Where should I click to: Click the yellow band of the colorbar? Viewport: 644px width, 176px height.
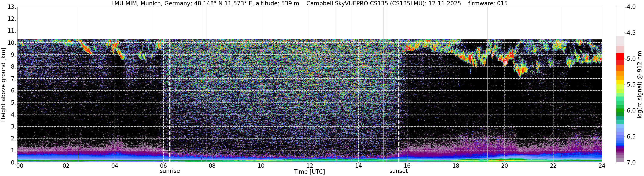coord(620,83)
